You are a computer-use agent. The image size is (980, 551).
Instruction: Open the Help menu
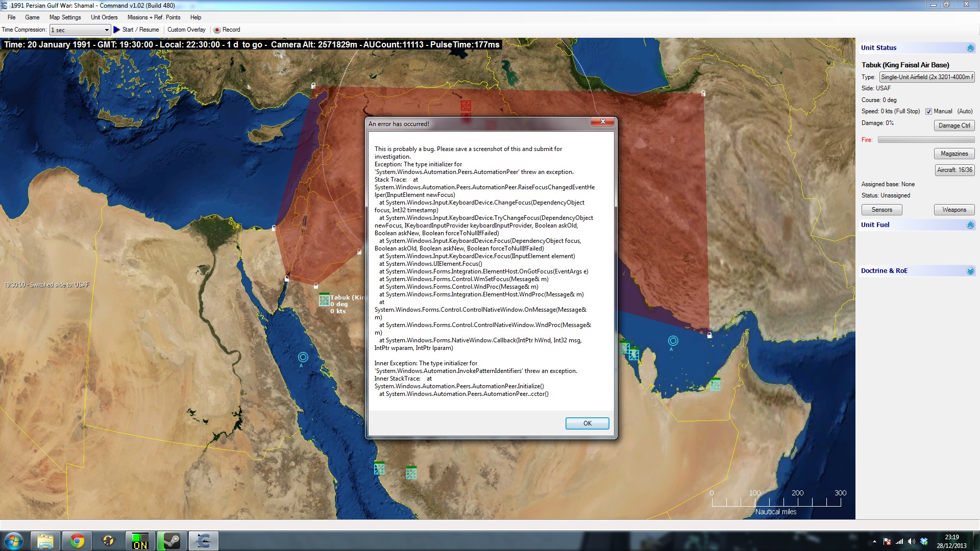(x=195, y=17)
